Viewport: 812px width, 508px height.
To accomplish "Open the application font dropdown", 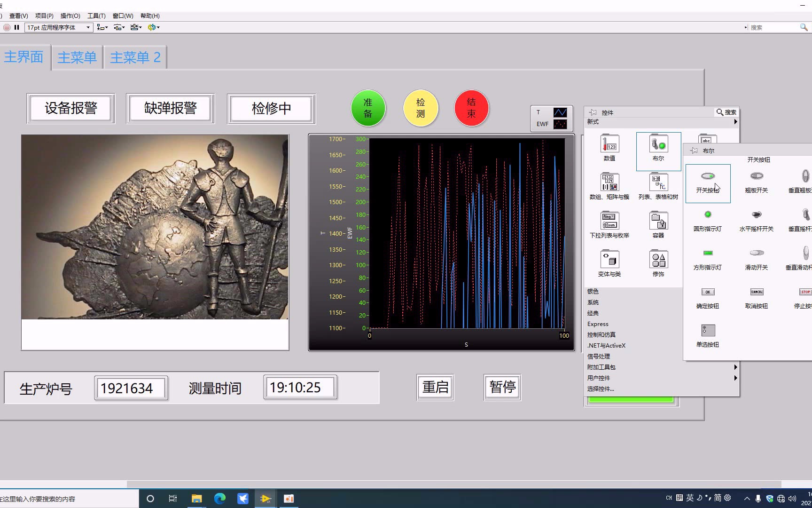I will (x=89, y=27).
